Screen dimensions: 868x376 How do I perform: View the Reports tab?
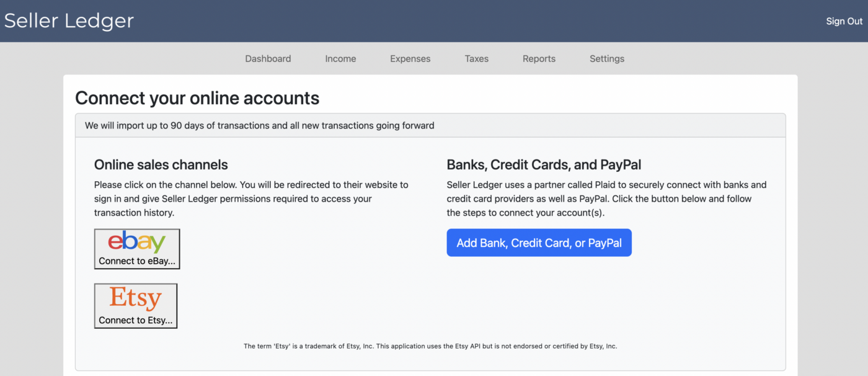pos(539,59)
